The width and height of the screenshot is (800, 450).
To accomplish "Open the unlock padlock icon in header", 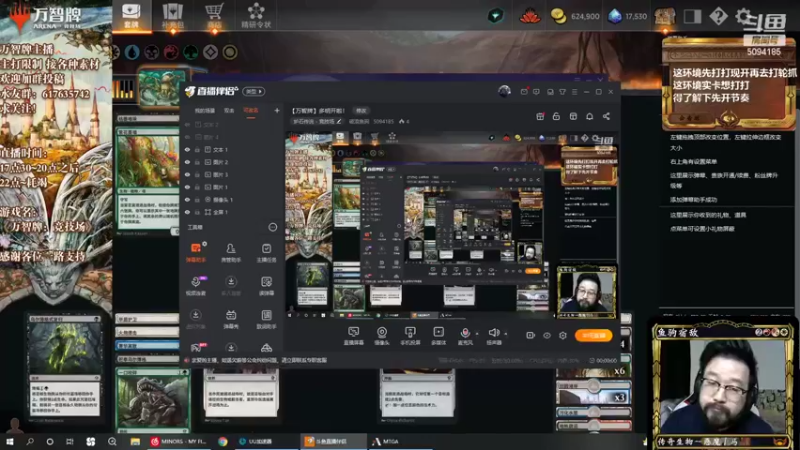I will point(556,116).
